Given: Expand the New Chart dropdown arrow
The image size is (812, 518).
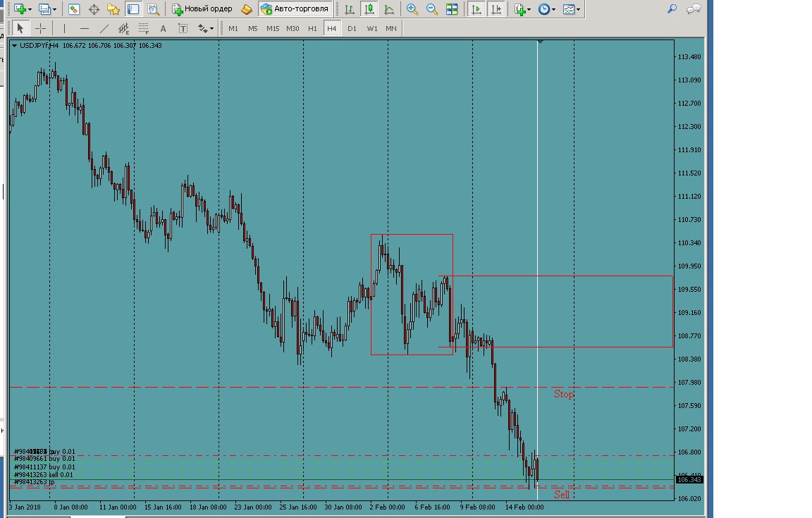Looking at the screenshot, I should tap(30, 9).
